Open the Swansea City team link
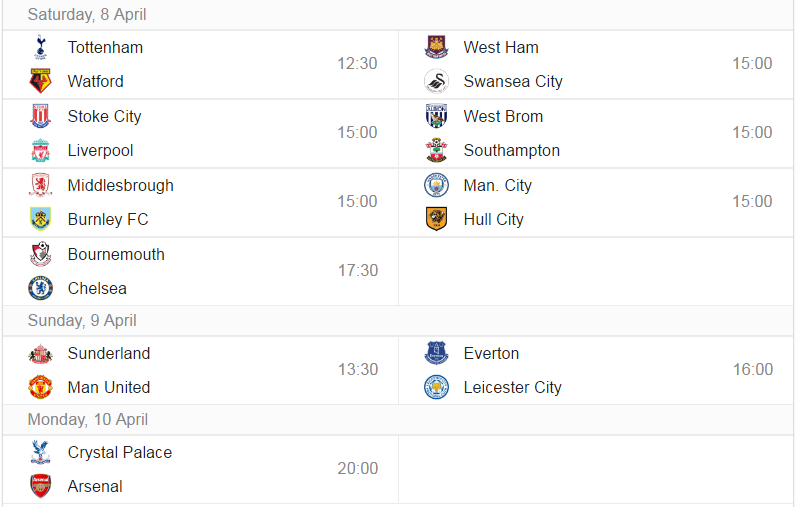Image resolution: width=796 pixels, height=507 pixels. tap(513, 81)
